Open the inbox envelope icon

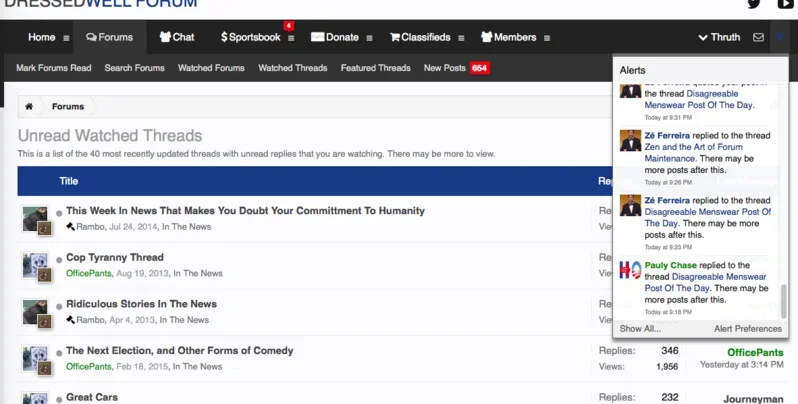pos(758,37)
